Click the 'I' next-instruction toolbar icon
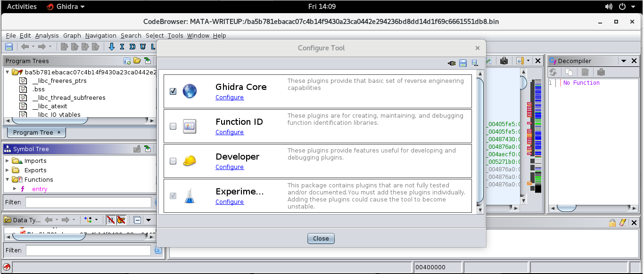This screenshot has width=644, height=274. click(x=122, y=47)
